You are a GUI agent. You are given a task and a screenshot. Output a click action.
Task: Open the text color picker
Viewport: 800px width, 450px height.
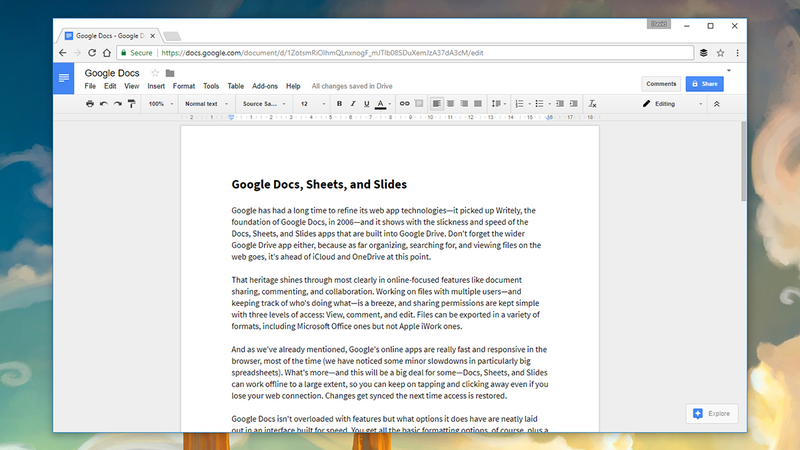(x=381, y=104)
